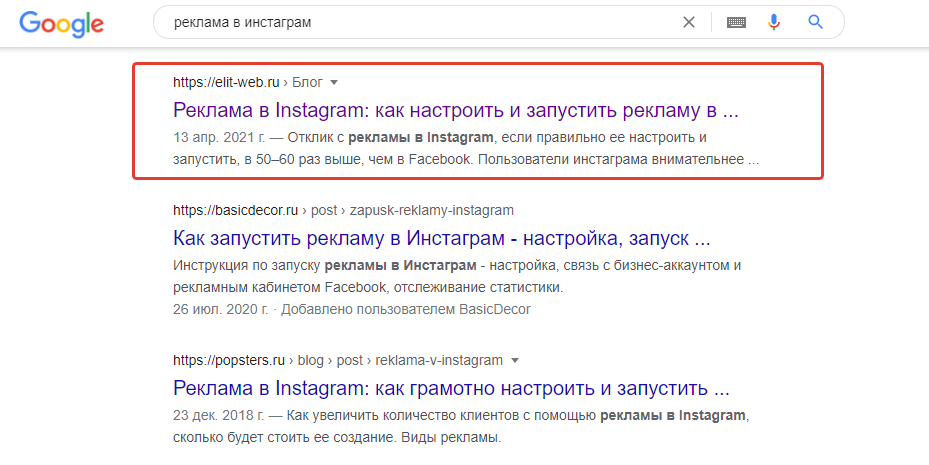Open 'Реклама в Instagram: как настроить и запустить рекламу' result

(456, 110)
